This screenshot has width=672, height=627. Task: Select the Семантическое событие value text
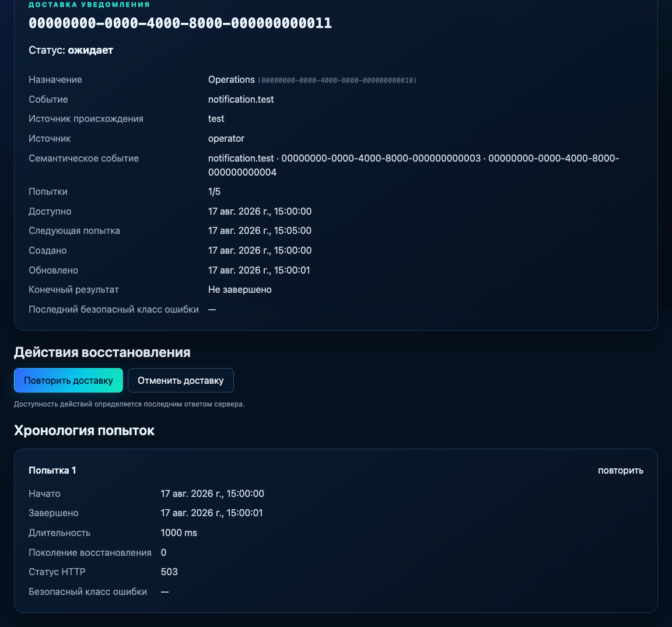(414, 165)
